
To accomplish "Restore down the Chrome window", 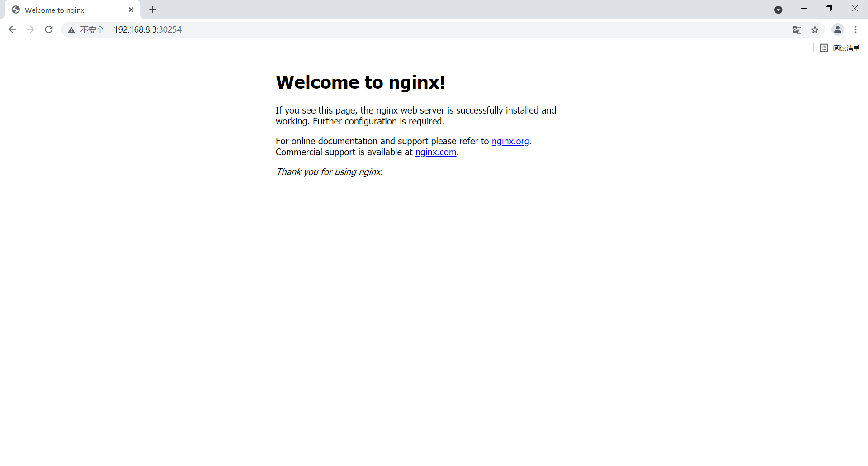I will pyautogui.click(x=829, y=9).
